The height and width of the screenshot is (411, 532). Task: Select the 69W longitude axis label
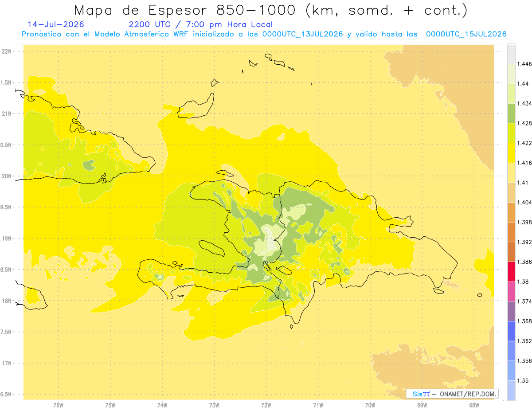click(x=422, y=405)
